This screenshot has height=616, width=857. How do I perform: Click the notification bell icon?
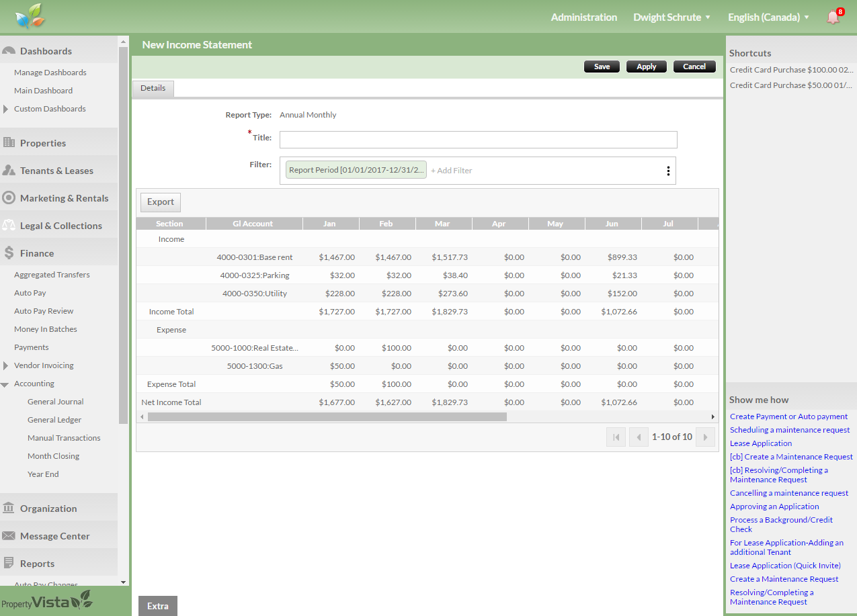(x=833, y=17)
